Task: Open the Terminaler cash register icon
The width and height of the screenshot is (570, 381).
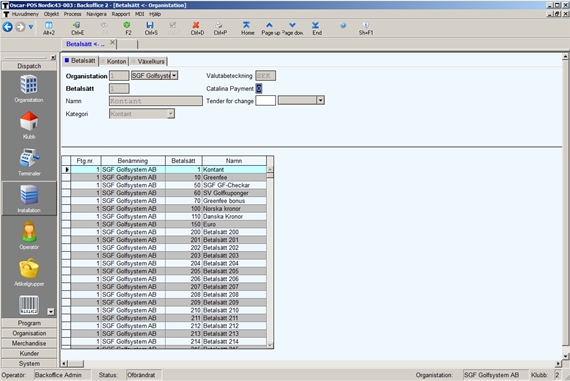Action: [x=29, y=158]
